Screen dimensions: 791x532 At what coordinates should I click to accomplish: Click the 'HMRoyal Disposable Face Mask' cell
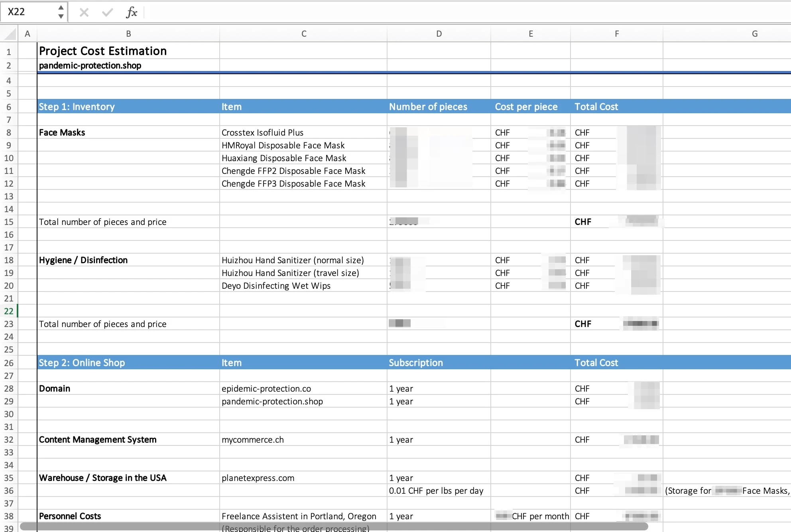pyautogui.click(x=304, y=145)
